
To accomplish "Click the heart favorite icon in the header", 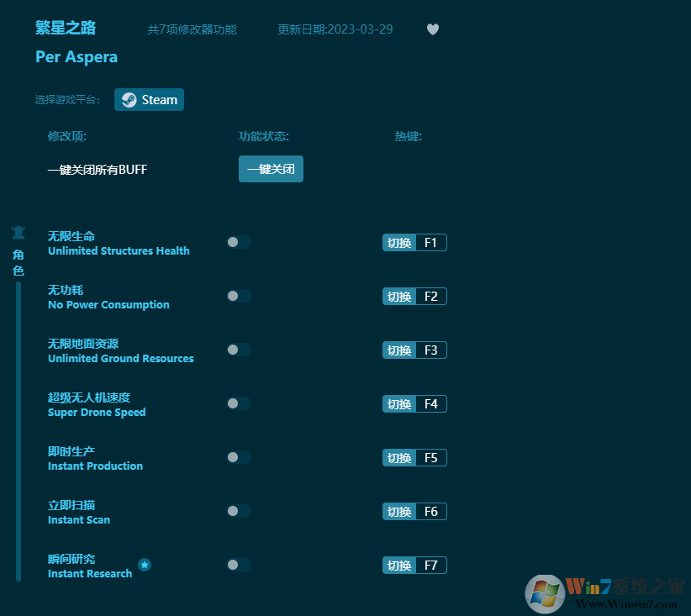I will [433, 29].
